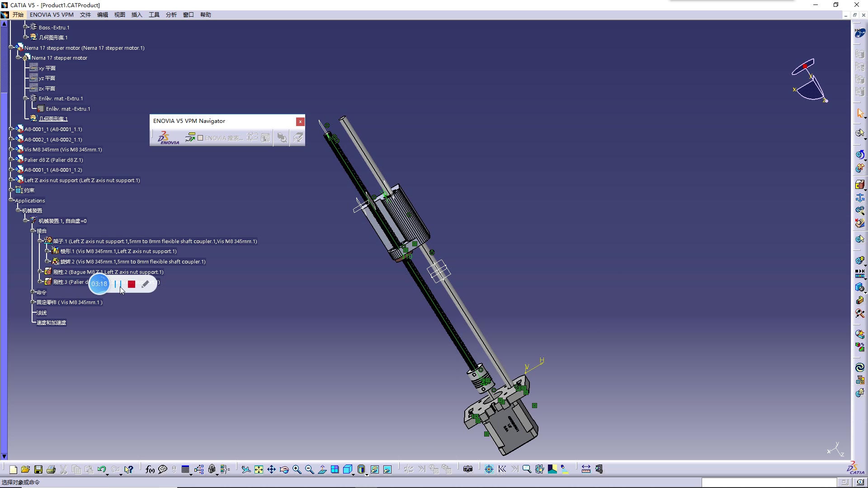
Task: Click the Capture camera icon
Action: (468, 469)
